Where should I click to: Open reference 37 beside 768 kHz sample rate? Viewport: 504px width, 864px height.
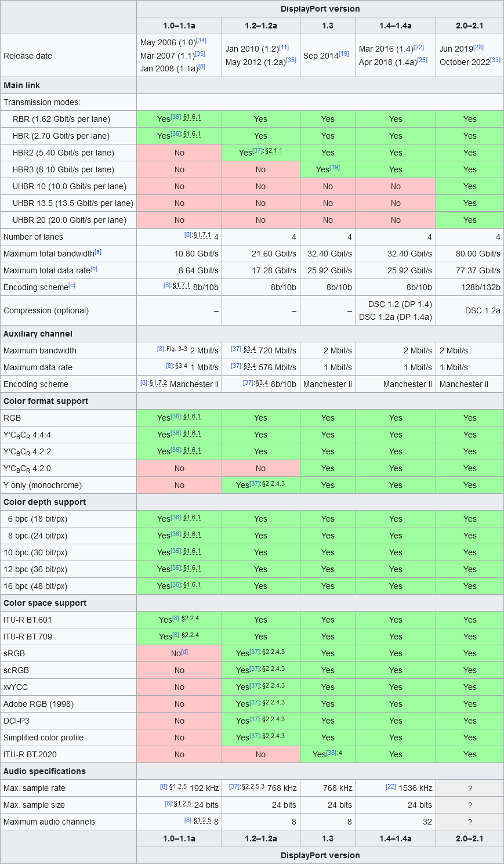coord(234,787)
